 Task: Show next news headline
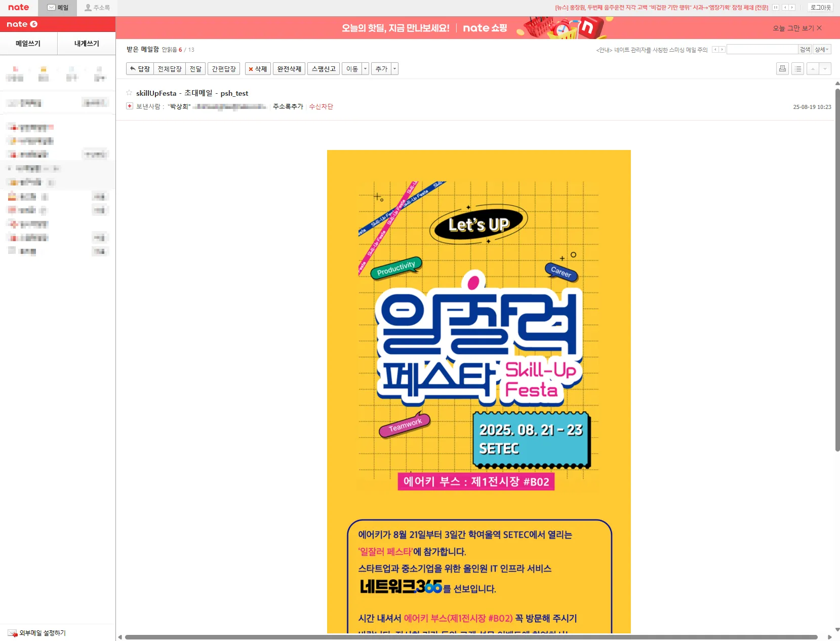point(792,8)
